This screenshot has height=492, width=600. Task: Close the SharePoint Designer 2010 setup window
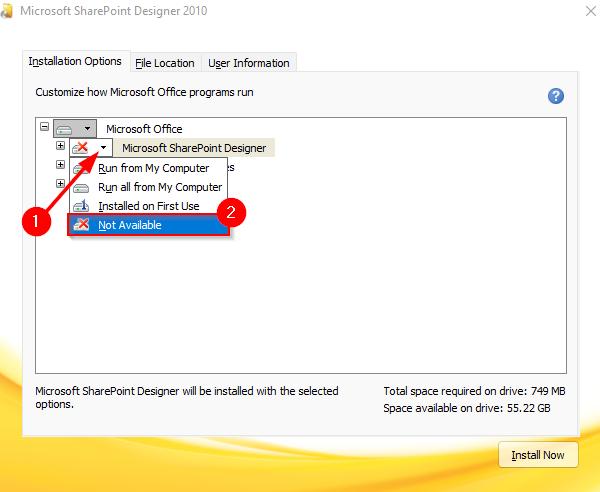[x=591, y=11]
